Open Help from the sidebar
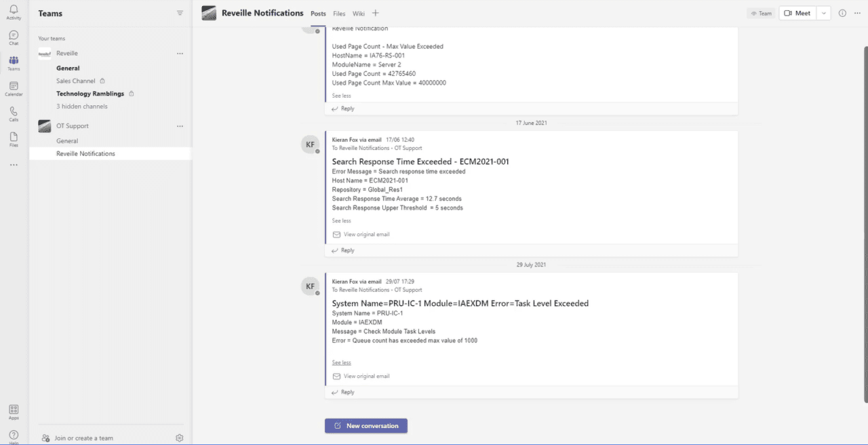The image size is (868, 445). tap(14, 435)
